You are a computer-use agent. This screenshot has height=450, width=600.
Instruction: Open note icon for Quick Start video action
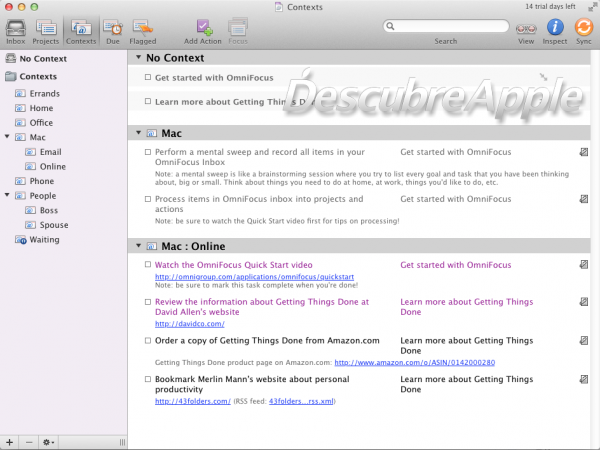584,264
